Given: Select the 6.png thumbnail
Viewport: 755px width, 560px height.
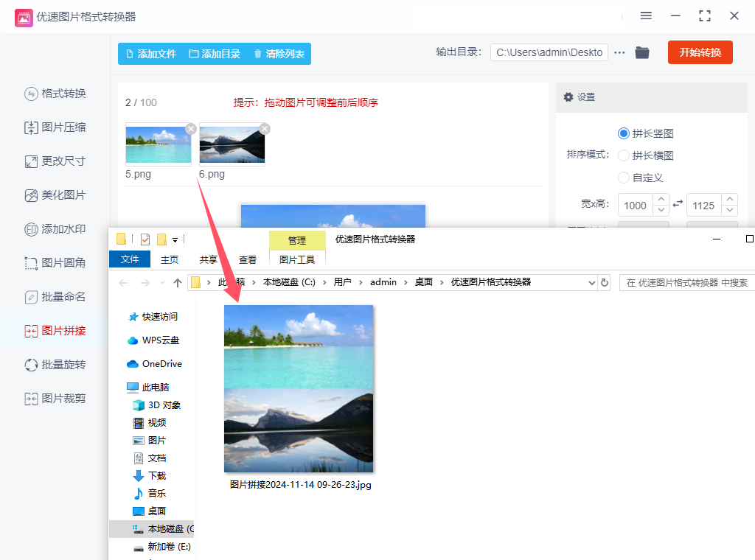Looking at the screenshot, I should tap(232, 144).
